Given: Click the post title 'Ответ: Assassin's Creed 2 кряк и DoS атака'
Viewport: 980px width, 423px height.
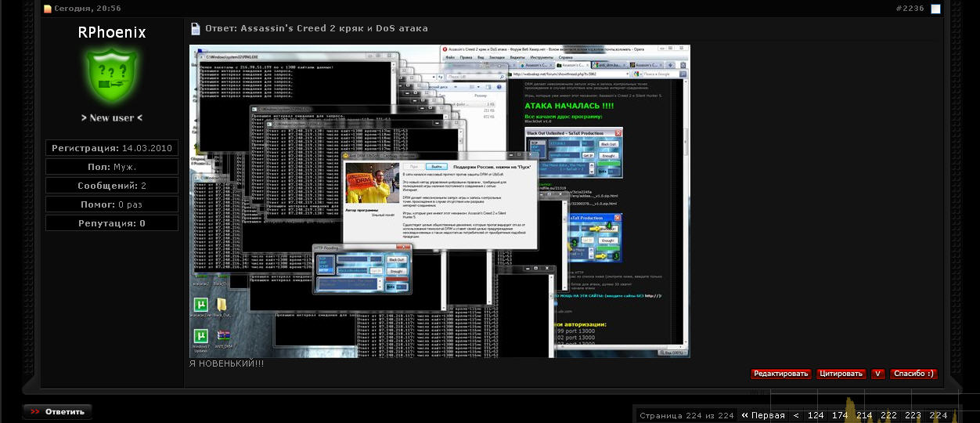Looking at the screenshot, I should 316,28.
